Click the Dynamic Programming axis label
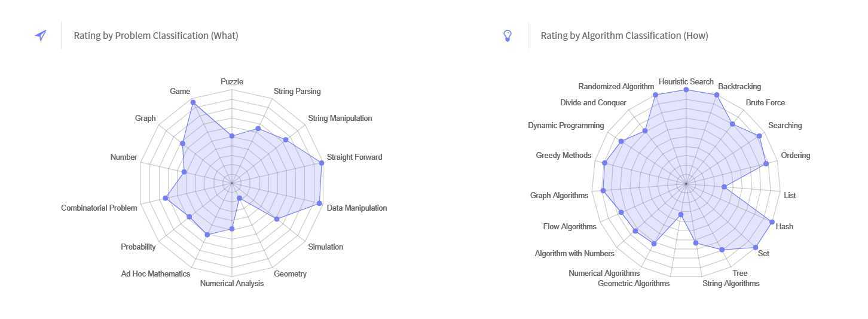Viewport: 868px width, 319px height. click(x=566, y=126)
